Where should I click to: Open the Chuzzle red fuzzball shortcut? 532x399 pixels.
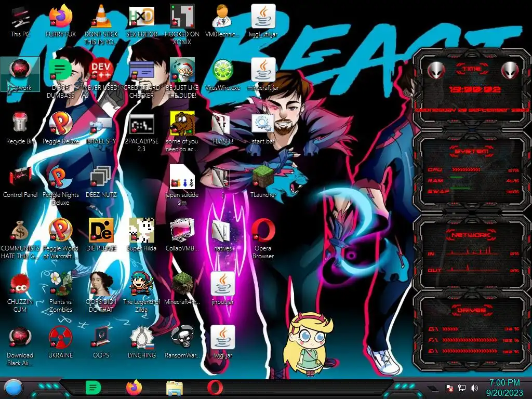pyautogui.click(x=20, y=292)
